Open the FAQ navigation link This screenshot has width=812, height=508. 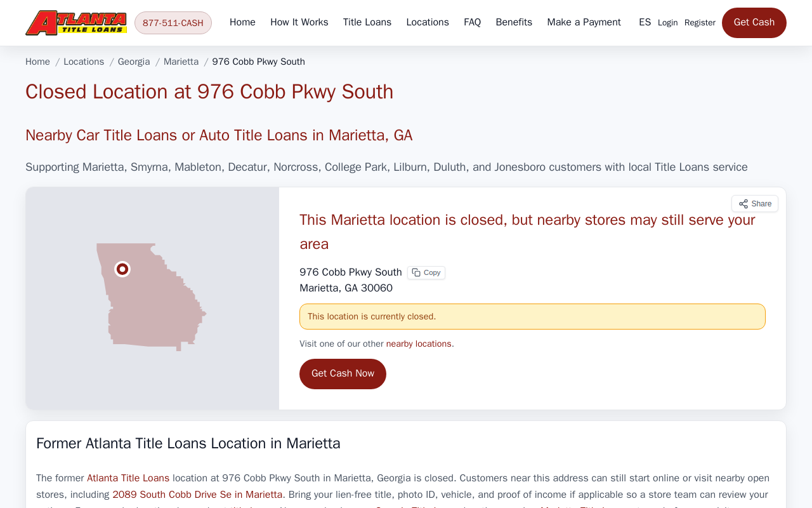coord(473,22)
